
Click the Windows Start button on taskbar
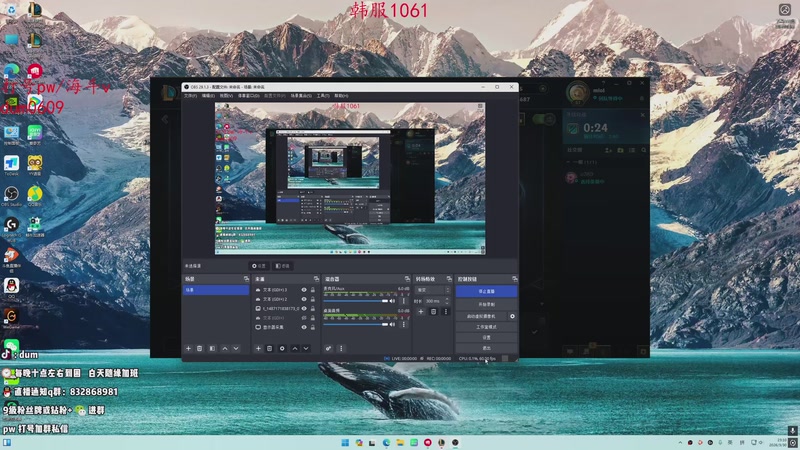tap(343, 442)
